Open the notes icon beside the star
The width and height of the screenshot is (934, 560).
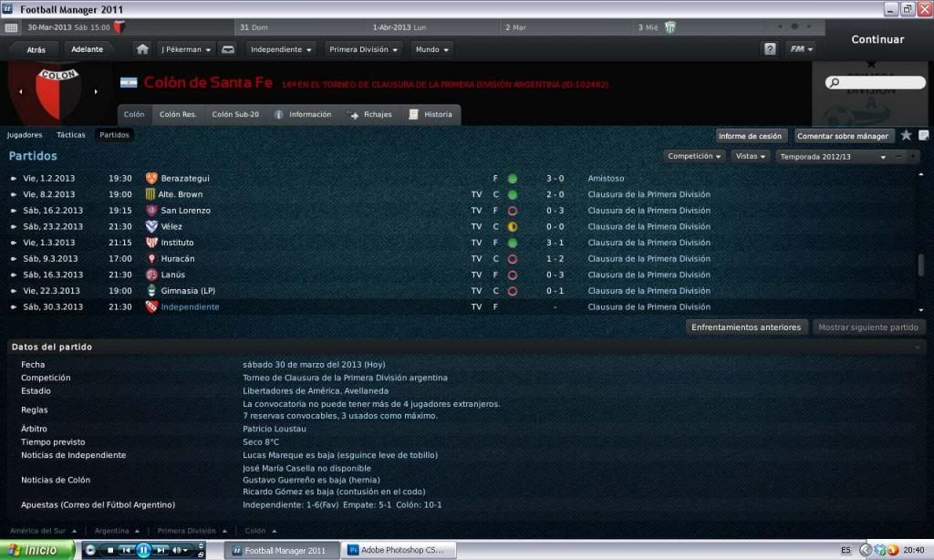point(923,135)
